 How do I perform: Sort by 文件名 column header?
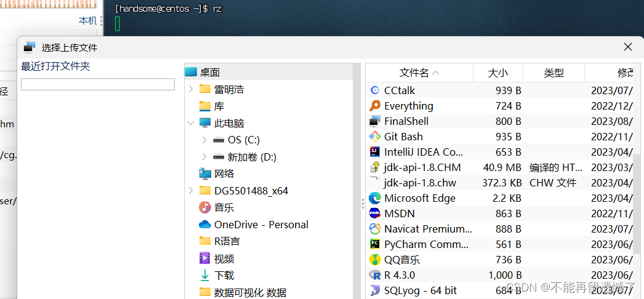[419, 73]
